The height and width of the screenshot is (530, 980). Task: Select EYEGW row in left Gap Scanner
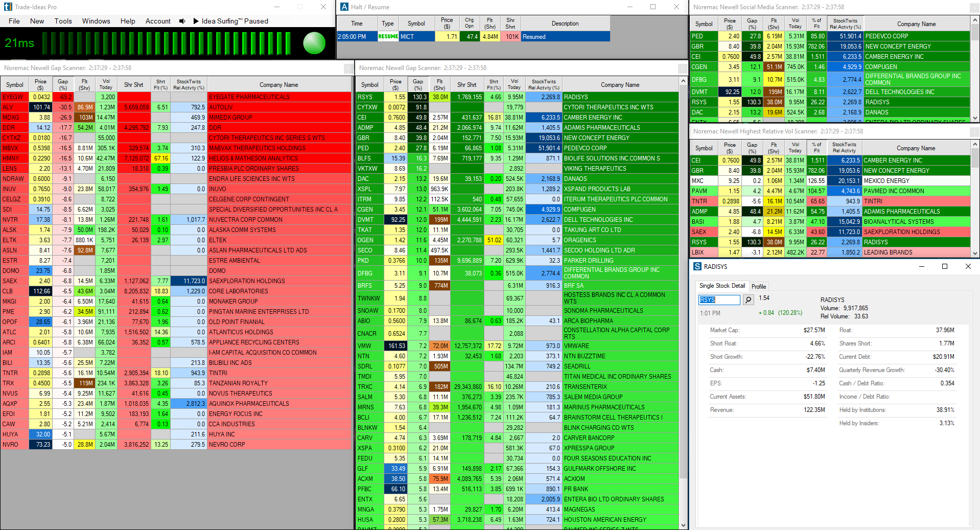pos(176,97)
